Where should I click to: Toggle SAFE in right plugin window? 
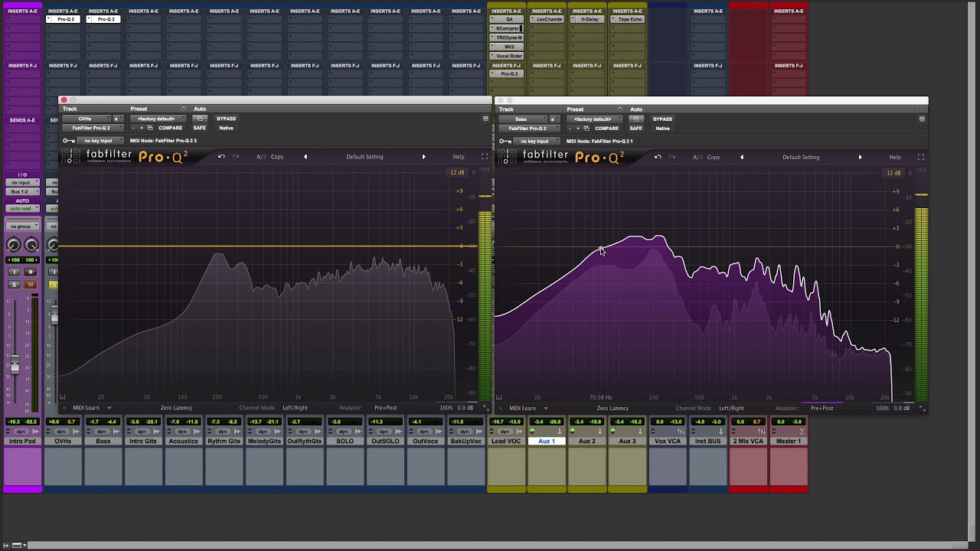click(635, 128)
